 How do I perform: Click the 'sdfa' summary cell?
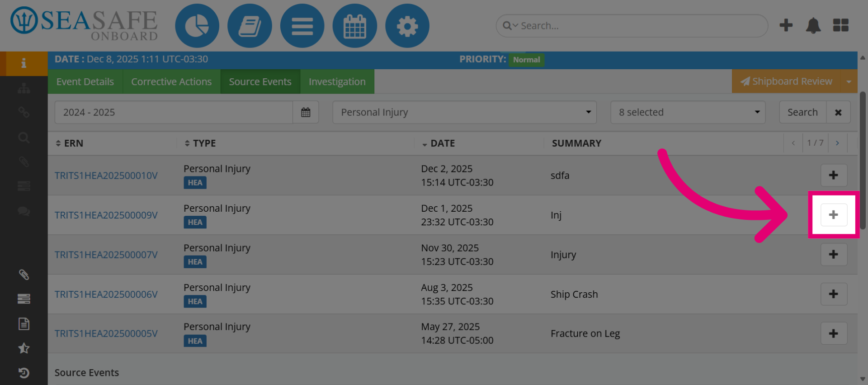(x=560, y=176)
